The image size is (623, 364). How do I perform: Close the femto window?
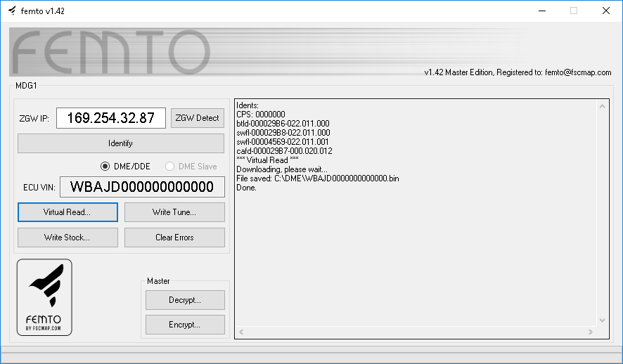[605, 11]
